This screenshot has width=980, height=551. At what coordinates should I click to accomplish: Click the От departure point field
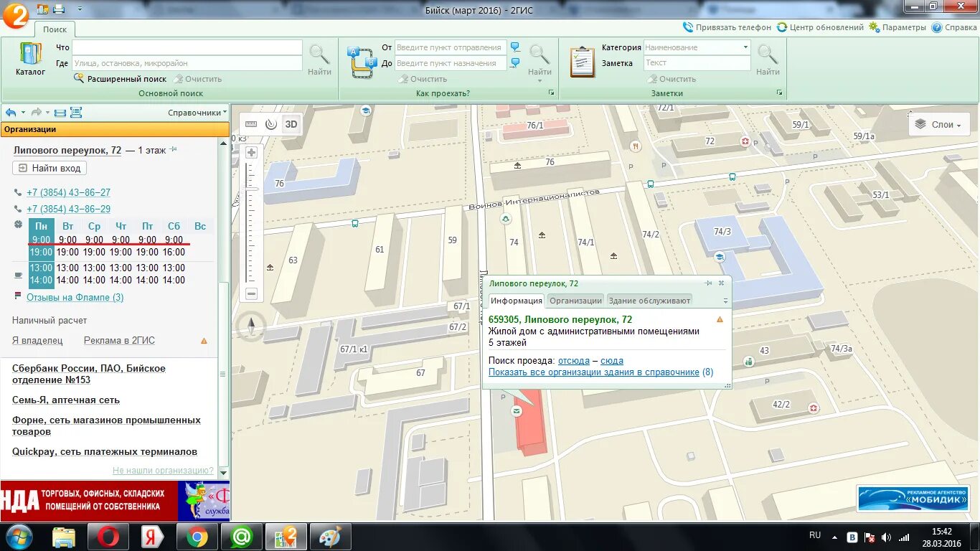point(450,47)
